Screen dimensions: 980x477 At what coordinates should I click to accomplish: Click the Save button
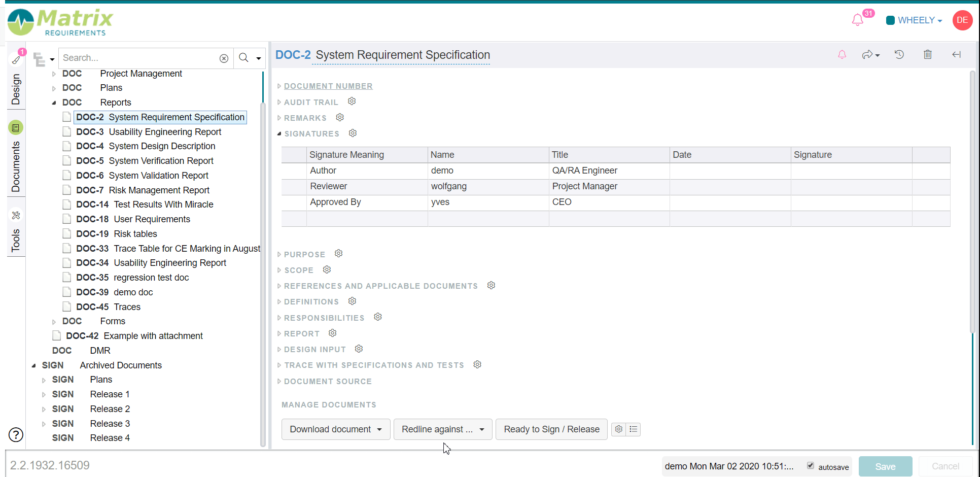coord(885,466)
